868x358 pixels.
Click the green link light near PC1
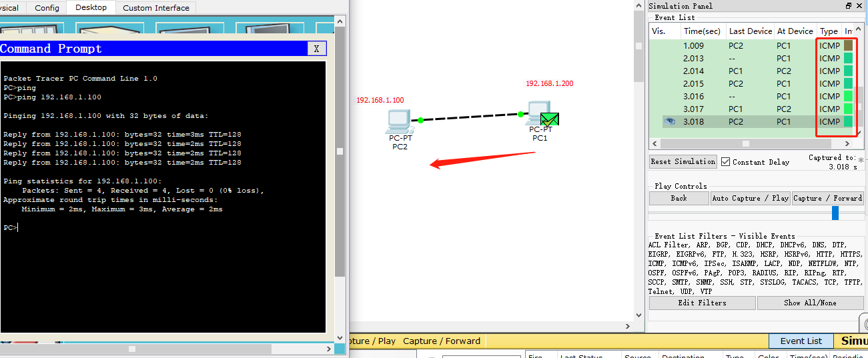(x=521, y=114)
